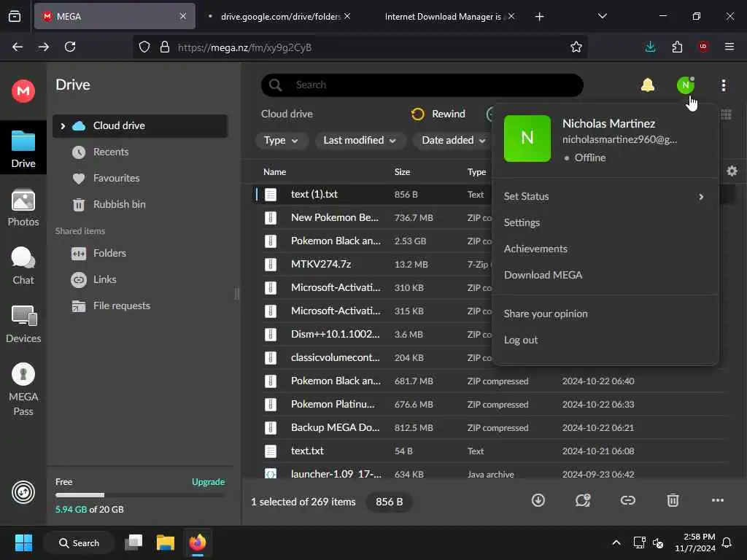Switch to the Google Drive tab
747x560 pixels.
(280, 16)
